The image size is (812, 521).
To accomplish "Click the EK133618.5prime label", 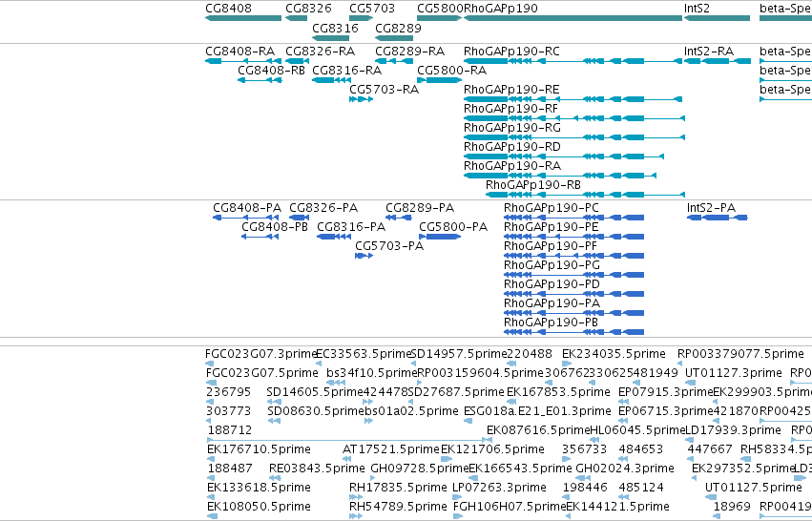I will pyautogui.click(x=259, y=488).
